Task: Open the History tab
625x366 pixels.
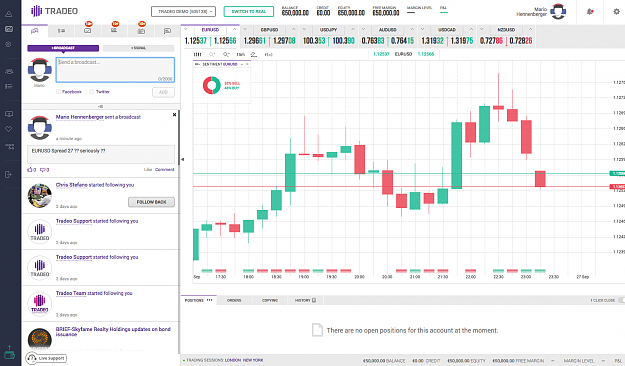Action: pyautogui.click(x=305, y=300)
